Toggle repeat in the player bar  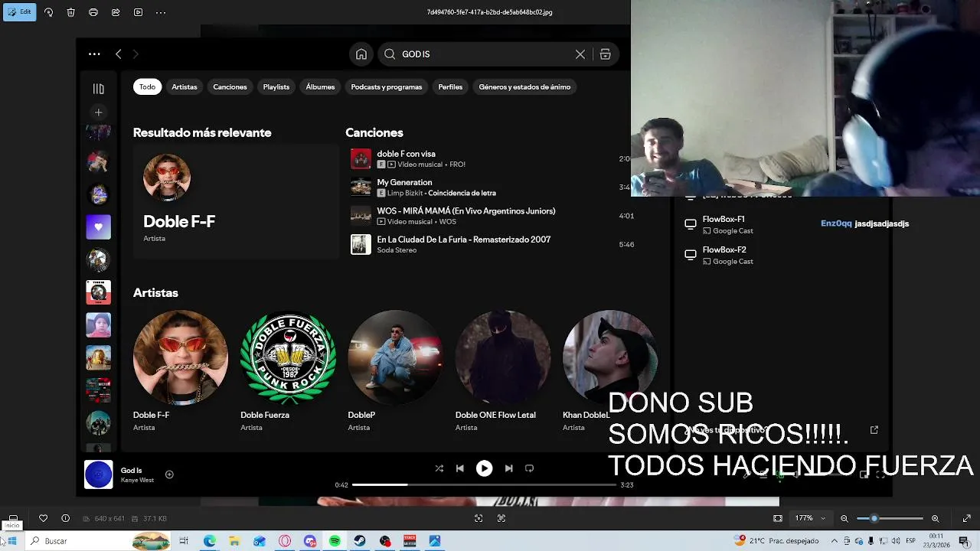[529, 468]
